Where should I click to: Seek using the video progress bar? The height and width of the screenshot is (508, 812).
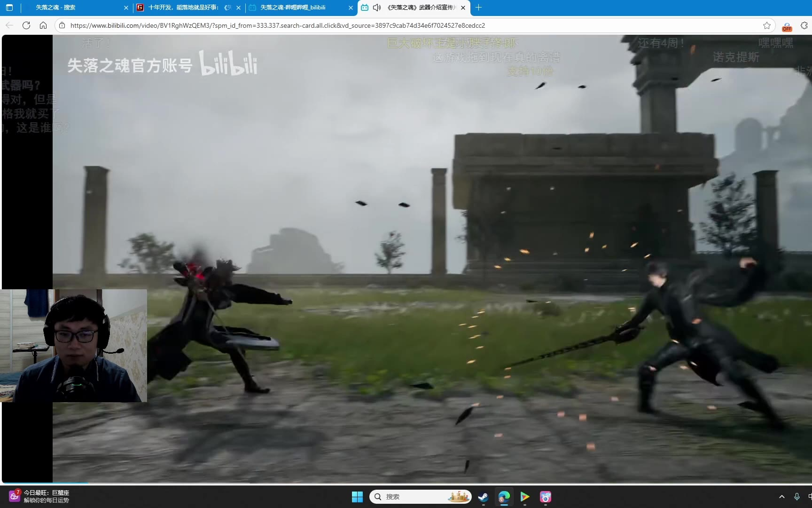click(406, 483)
